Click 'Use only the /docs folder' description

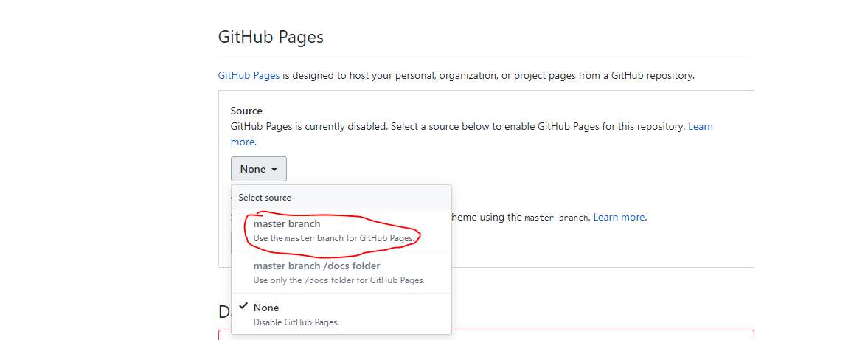[338, 280]
